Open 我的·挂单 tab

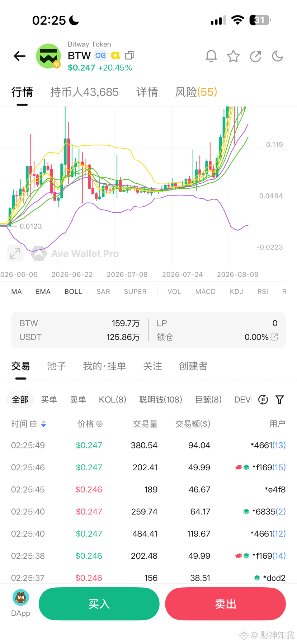point(104,366)
